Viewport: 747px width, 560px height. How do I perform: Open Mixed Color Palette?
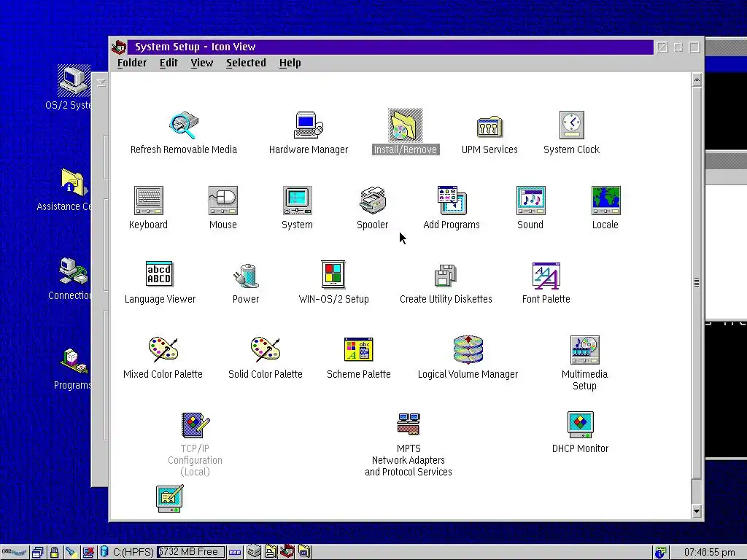pyautogui.click(x=163, y=349)
